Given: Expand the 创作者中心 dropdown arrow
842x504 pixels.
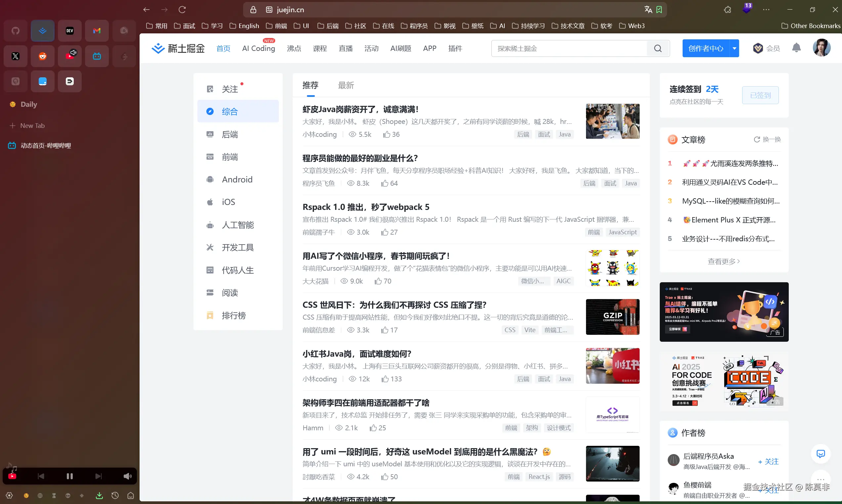Looking at the screenshot, I should (x=734, y=48).
